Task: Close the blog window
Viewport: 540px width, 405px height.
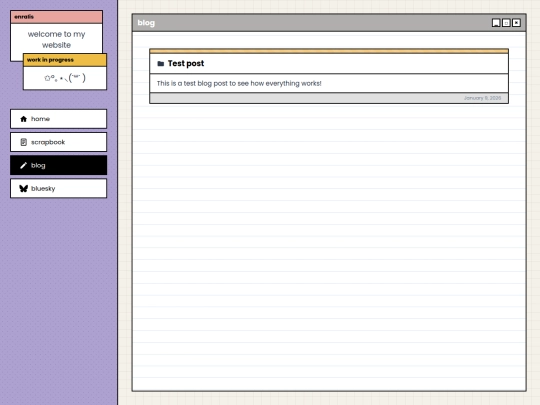Action: click(x=516, y=23)
